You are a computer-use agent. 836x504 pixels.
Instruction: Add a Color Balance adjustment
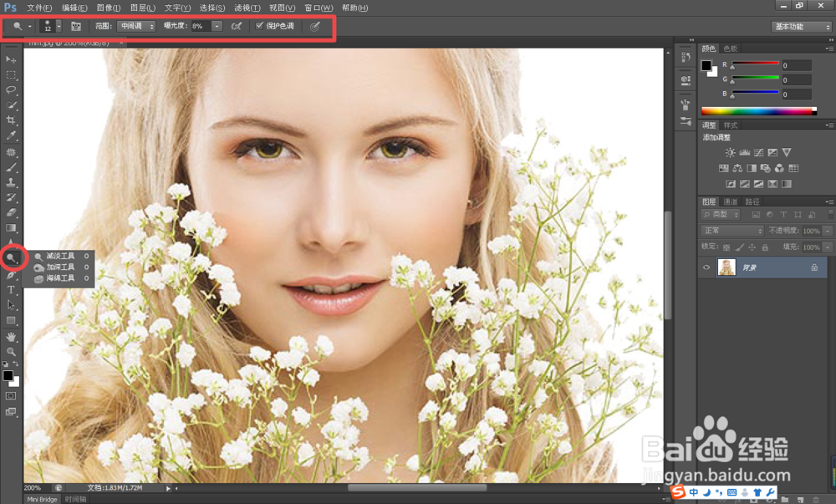pos(737,168)
